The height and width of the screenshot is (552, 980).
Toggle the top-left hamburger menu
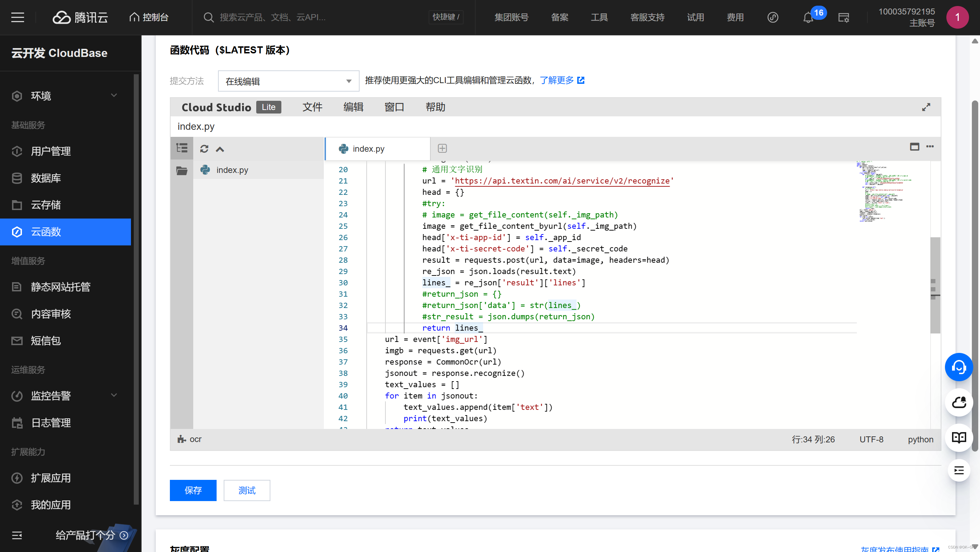tap(17, 17)
